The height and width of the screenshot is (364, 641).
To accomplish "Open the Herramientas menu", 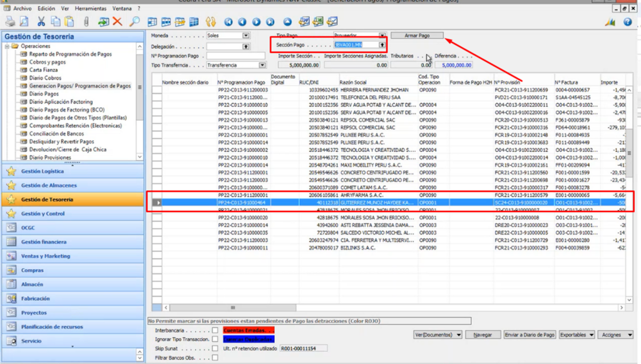I will click(x=90, y=8).
